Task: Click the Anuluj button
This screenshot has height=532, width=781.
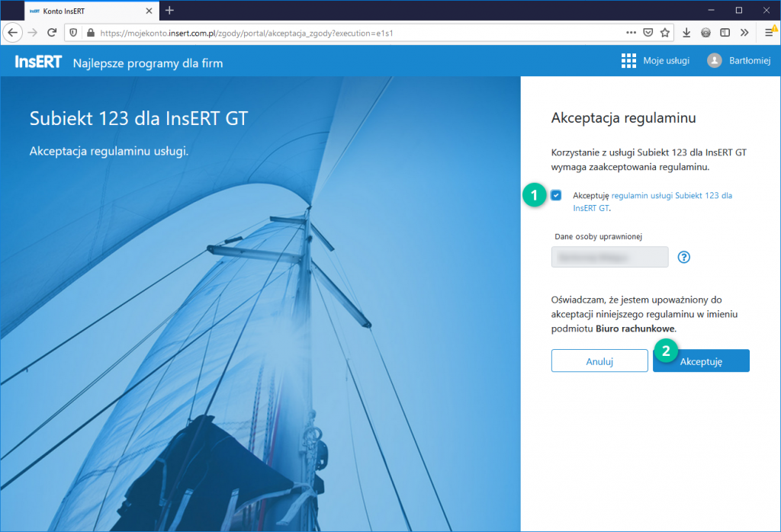Action: tap(599, 361)
